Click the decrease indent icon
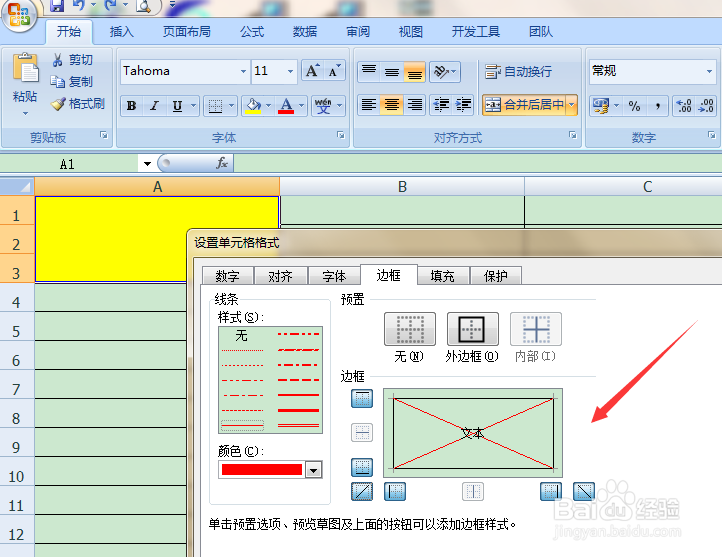The height and width of the screenshot is (557, 722). [x=441, y=105]
